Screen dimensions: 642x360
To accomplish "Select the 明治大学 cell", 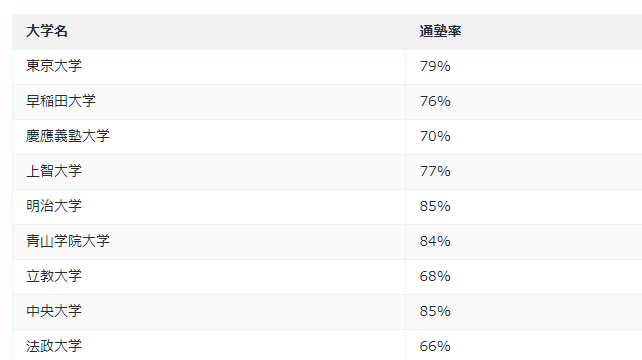I will point(209,207).
